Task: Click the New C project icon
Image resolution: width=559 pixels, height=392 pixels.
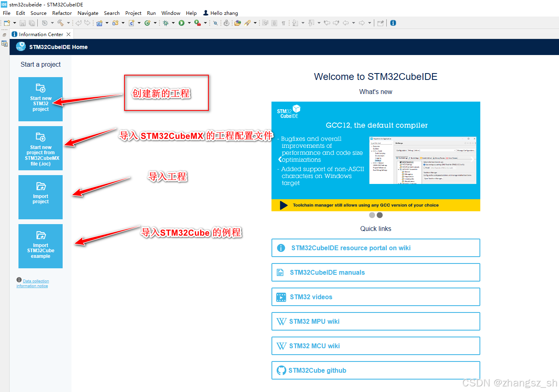Action: [99, 23]
